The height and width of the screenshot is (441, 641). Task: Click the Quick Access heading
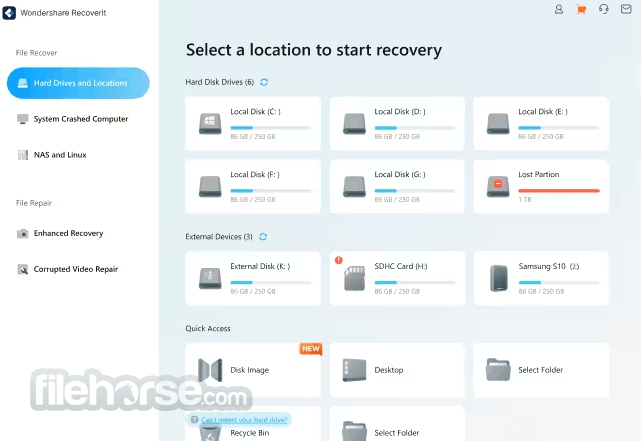(x=208, y=329)
